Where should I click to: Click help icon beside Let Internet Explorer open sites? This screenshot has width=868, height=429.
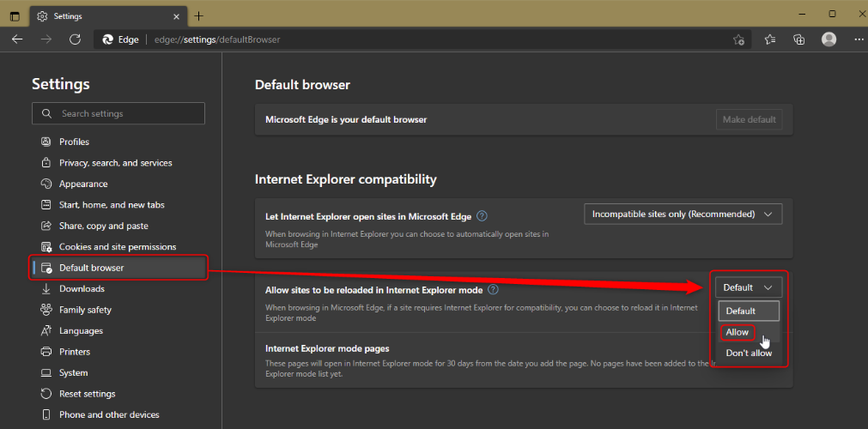click(x=483, y=215)
